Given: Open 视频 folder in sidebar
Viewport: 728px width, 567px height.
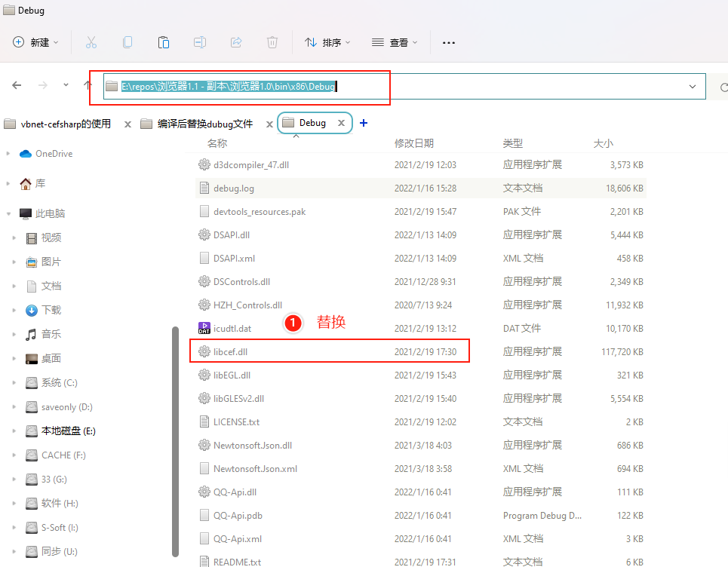Looking at the screenshot, I should click(44, 238).
